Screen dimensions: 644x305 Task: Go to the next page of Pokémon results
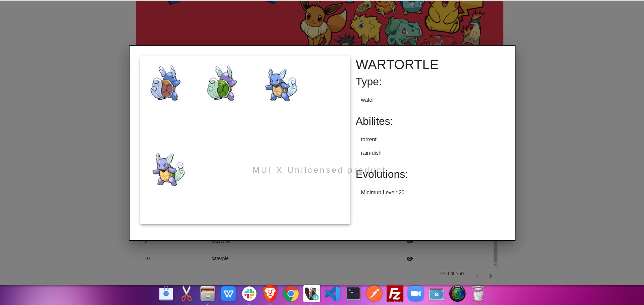click(x=490, y=275)
